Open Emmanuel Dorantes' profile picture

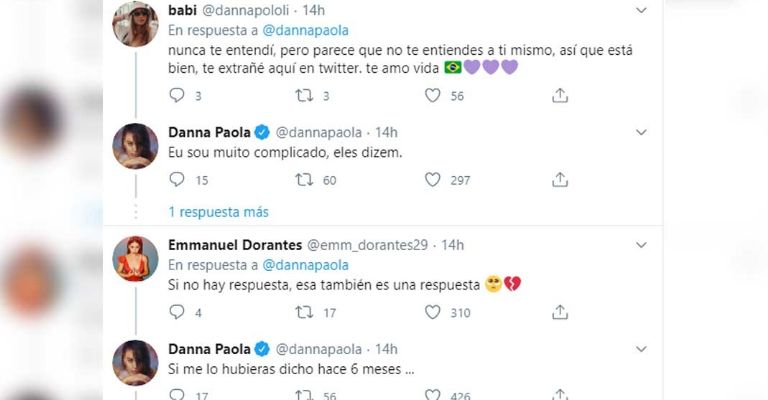click(x=135, y=259)
